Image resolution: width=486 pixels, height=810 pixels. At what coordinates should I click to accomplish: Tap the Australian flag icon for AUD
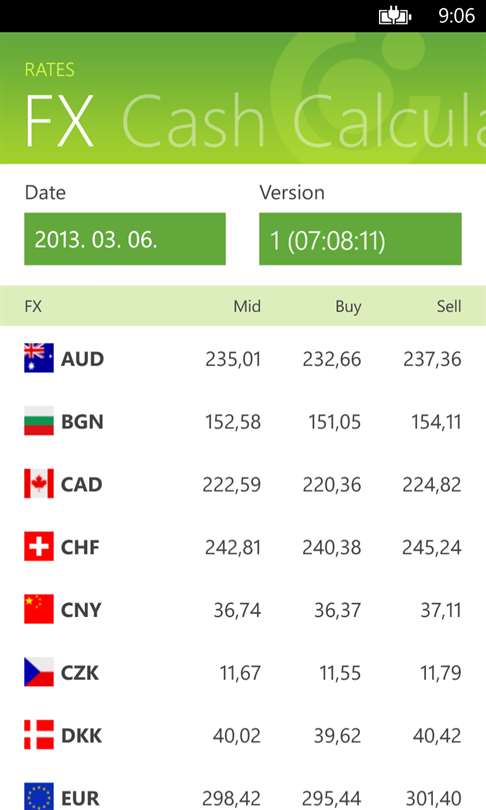point(39,358)
